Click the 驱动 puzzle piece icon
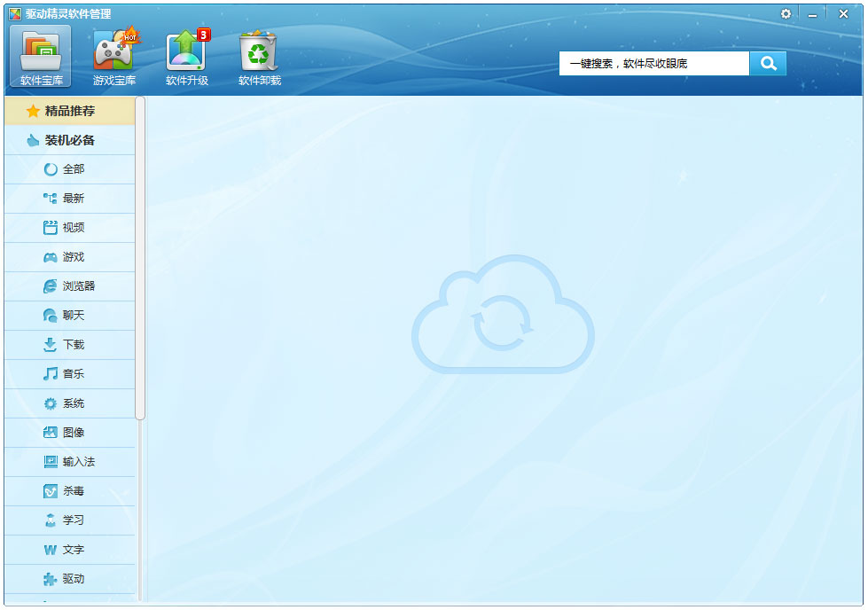This screenshot has width=868, height=610. click(x=51, y=579)
